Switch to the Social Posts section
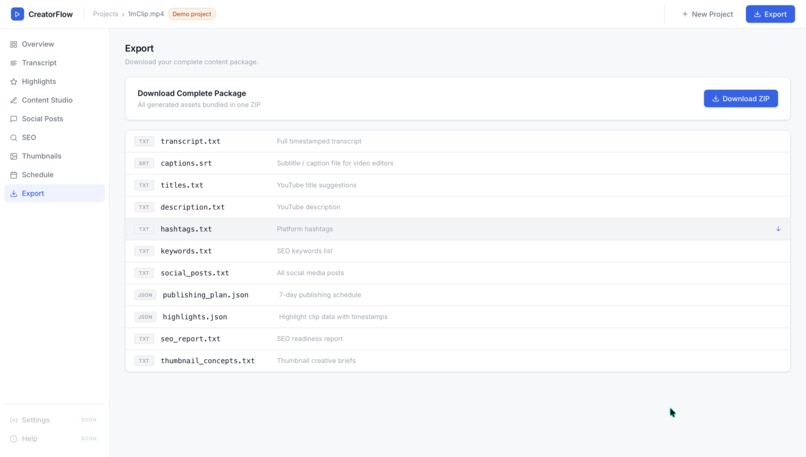Image resolution: width=806 pixels, height=457 pixels. point(54,119)
